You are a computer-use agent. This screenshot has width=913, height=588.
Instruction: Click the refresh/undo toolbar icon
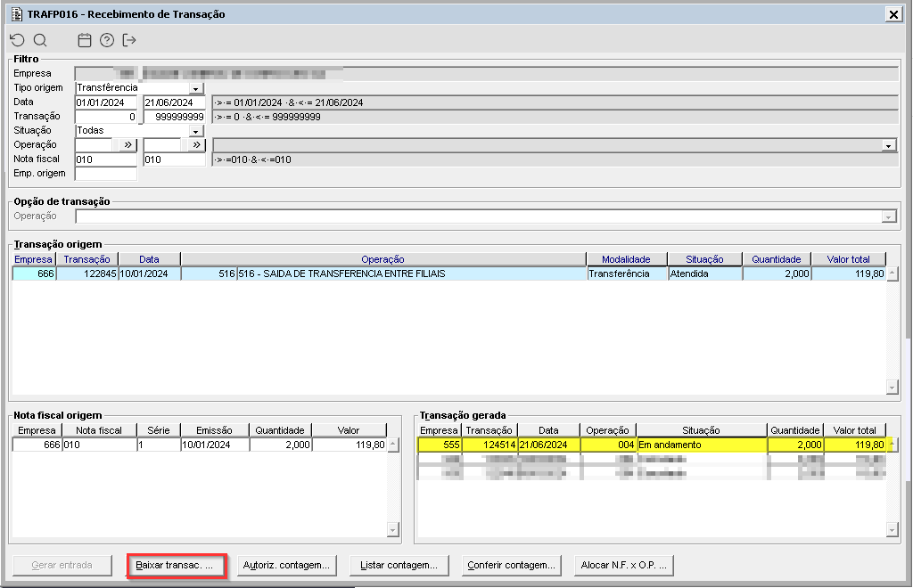click(18, 40)
